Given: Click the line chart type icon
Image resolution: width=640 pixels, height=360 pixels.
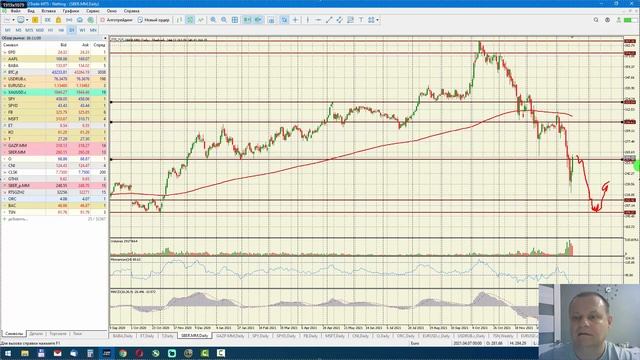Looking at the screenshot, I should (x=200, y=20).
